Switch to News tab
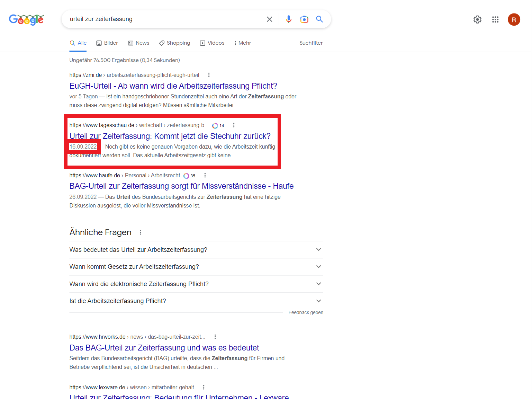The width and height of the screenshot is (532, 399). (138, 43)
